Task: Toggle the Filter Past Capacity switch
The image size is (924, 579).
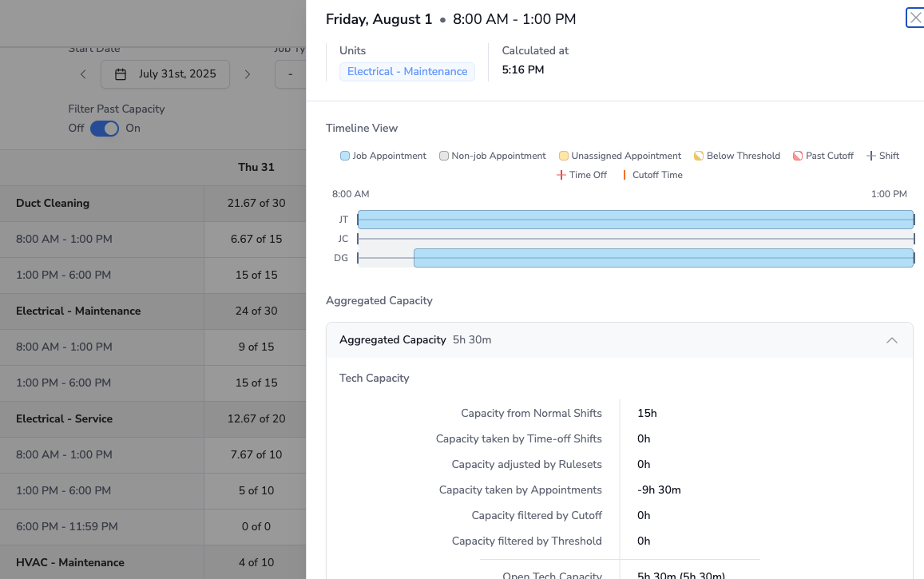Action: pyautogui.click(x=105, y=128)
